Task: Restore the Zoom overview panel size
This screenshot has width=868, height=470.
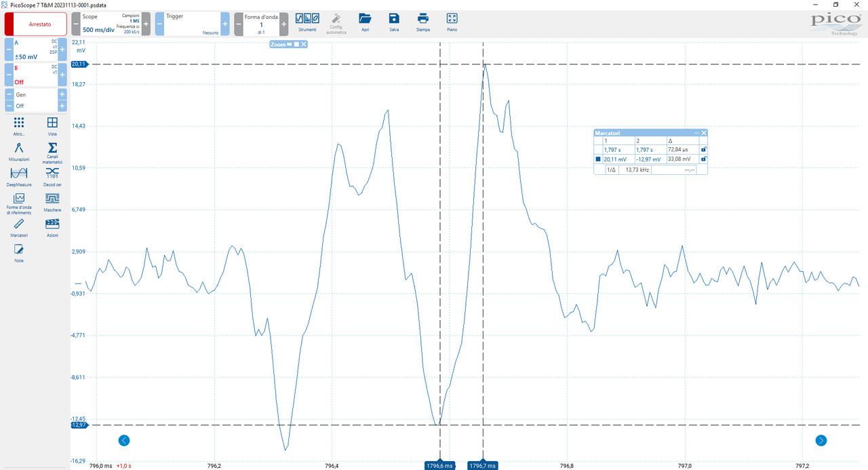Action: coord(296,44)
